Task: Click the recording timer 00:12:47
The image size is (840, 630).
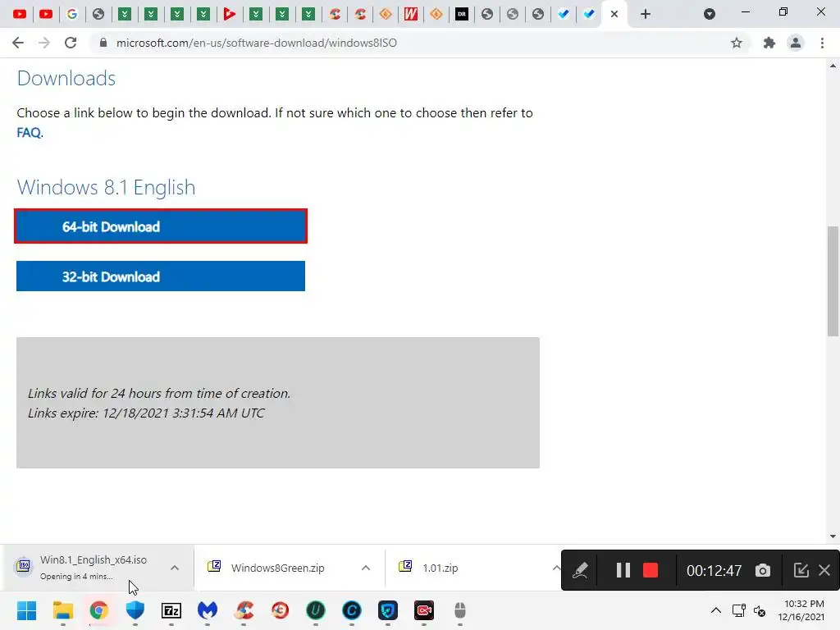Action: (x=714, y=571)
